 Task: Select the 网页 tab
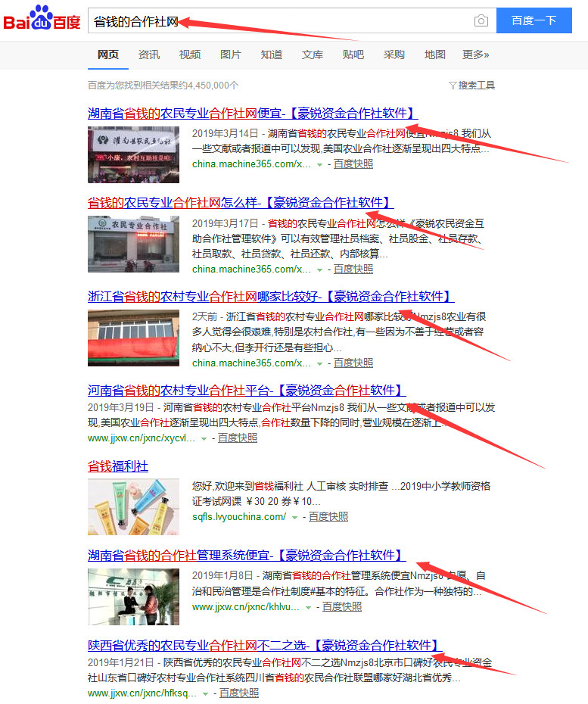(x=108, y=55)
